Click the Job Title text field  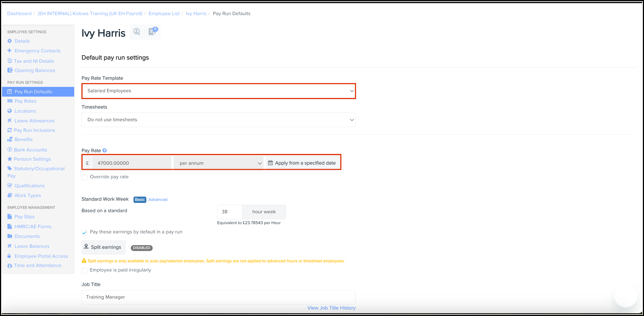point(218,297)
